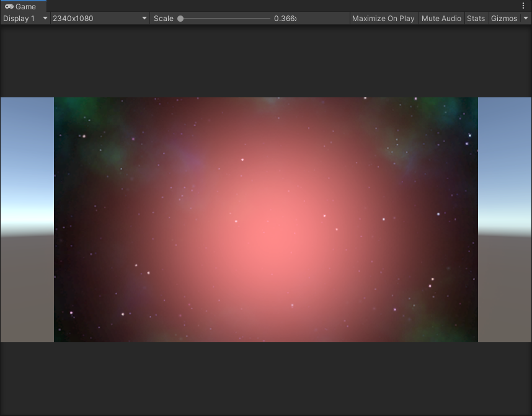Click the dark empty area below the game viewport

click(x=266, y=378)
